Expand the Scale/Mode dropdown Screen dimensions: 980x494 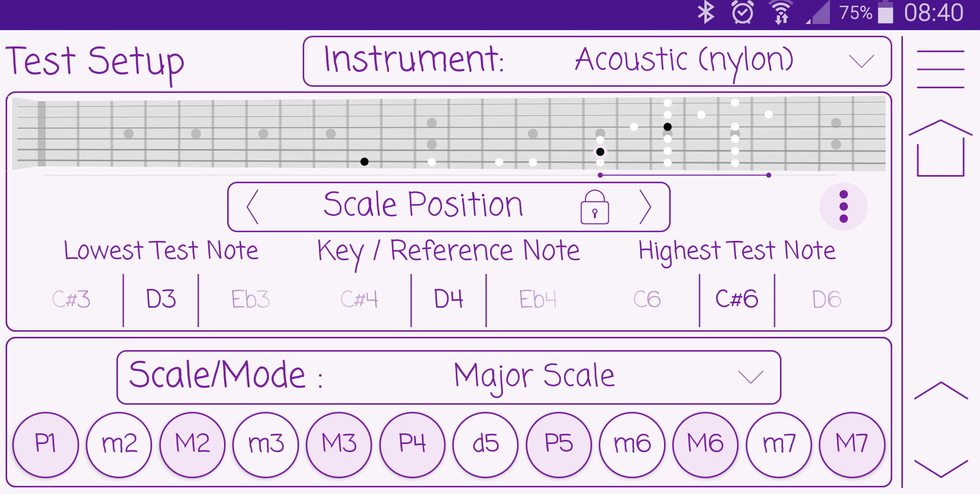tap(449, 377)
